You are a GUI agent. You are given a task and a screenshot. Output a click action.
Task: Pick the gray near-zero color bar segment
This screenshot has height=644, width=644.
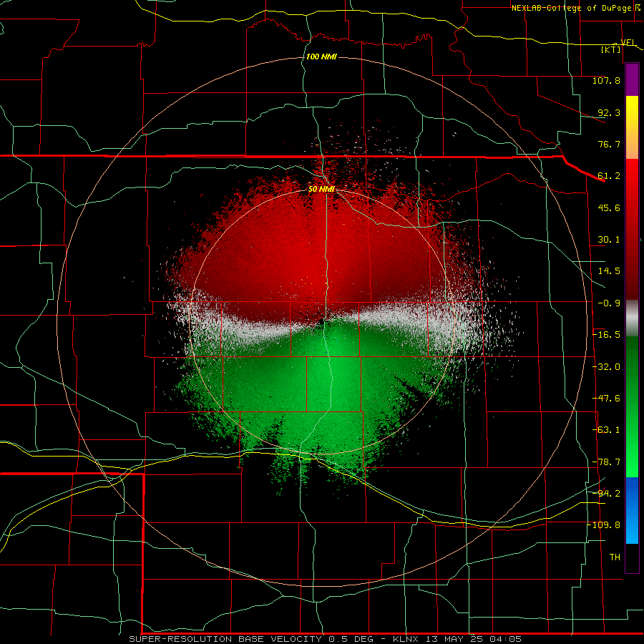click(632, 318)
